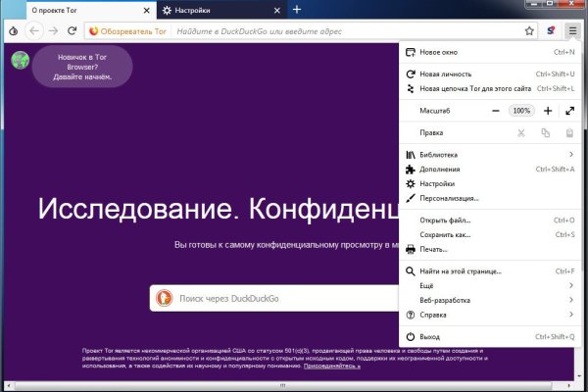
Task: Reset zoom using the 100% button
Action: point(521,111)
